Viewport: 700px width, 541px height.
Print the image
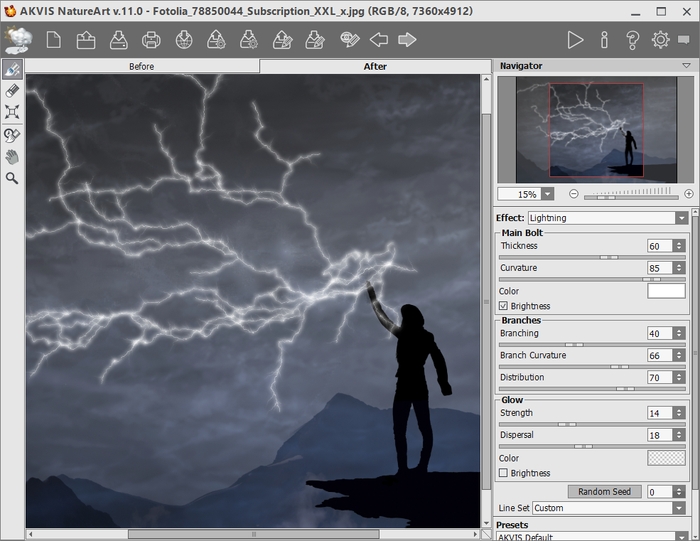pos(151,40)
